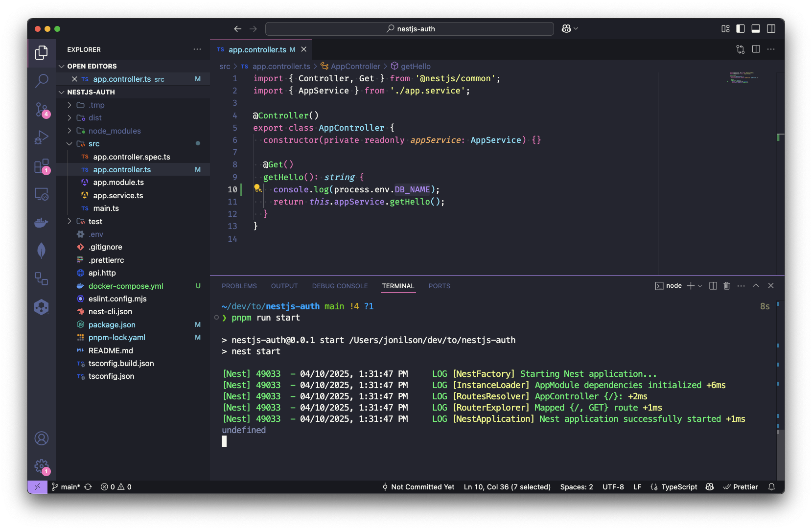Open Copilot status icon in status bar

tap(710, 487)
